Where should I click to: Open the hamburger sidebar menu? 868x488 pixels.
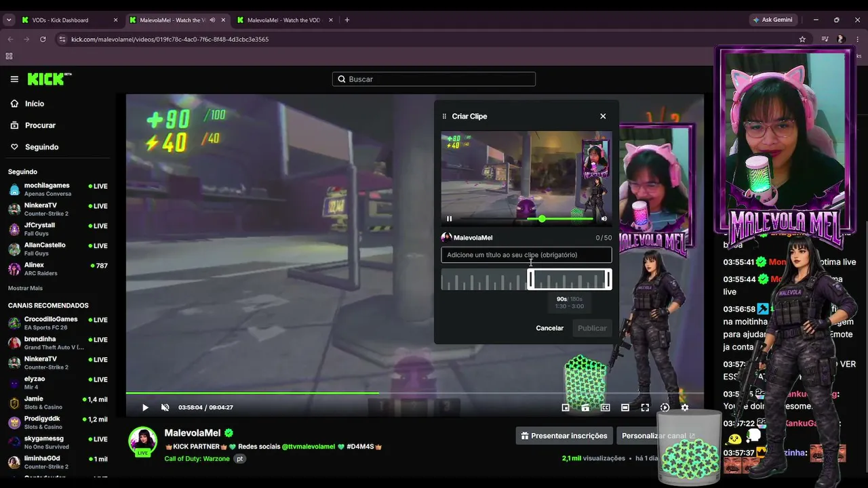(14, 79)
